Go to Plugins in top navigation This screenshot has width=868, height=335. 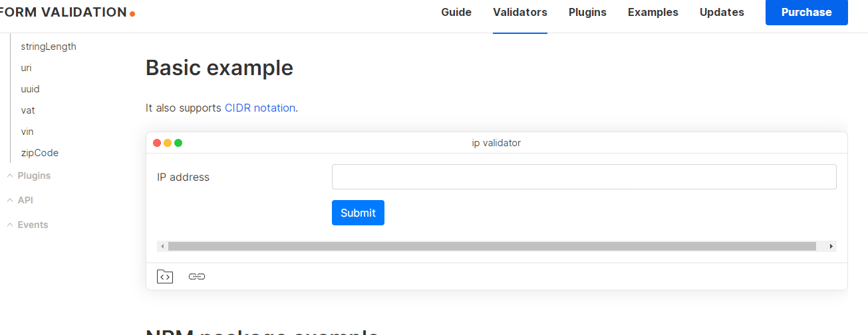click(x=587, y=12)
